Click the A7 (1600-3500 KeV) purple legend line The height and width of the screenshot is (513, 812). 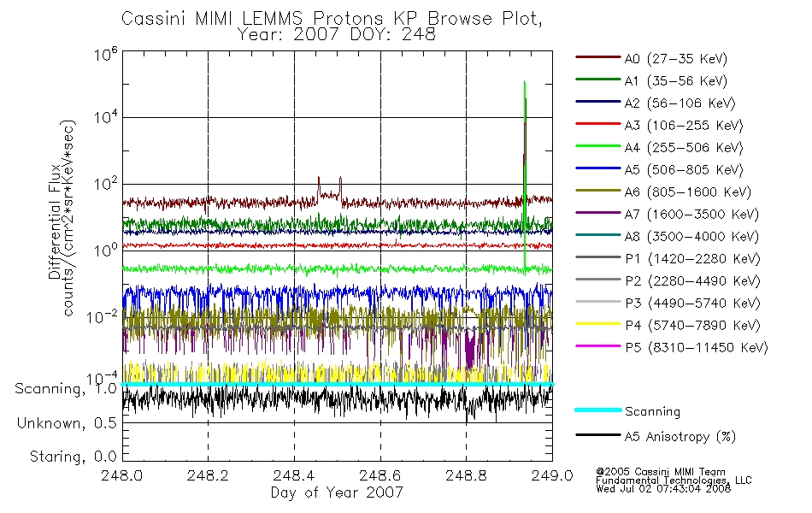pos(597,212)
